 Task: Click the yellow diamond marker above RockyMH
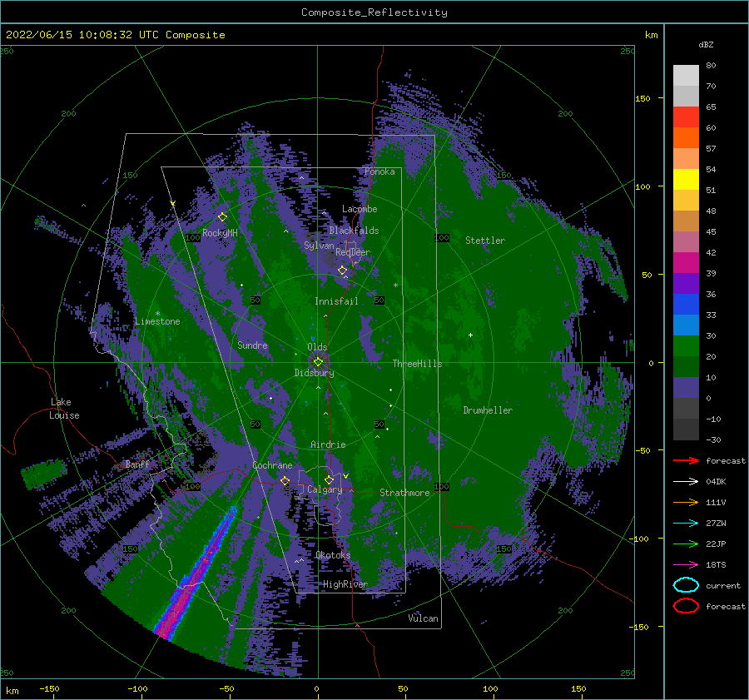pos(222,217)
